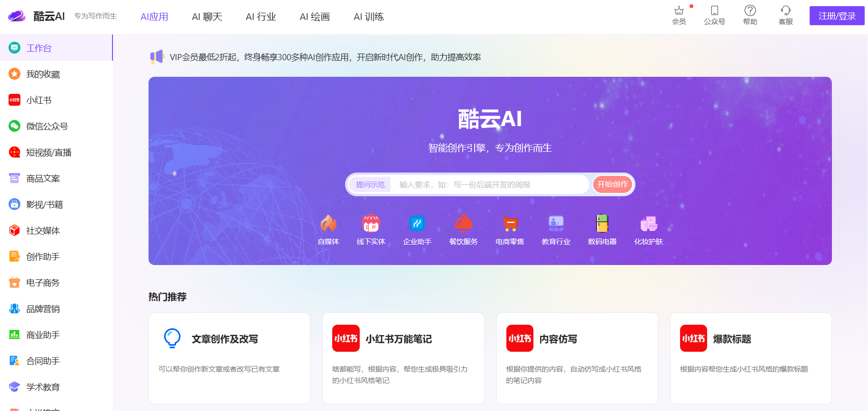Choose the 线下实体 shop icon
This screenshot has width=868, height=411.
(371, 223)
